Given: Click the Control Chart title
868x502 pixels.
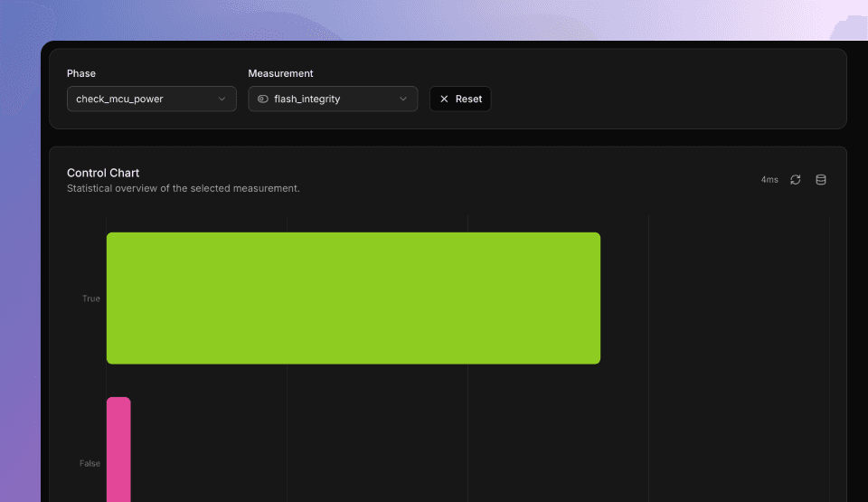Looking at the screenshot, I should pyautogui.click(x=103, y=173).
